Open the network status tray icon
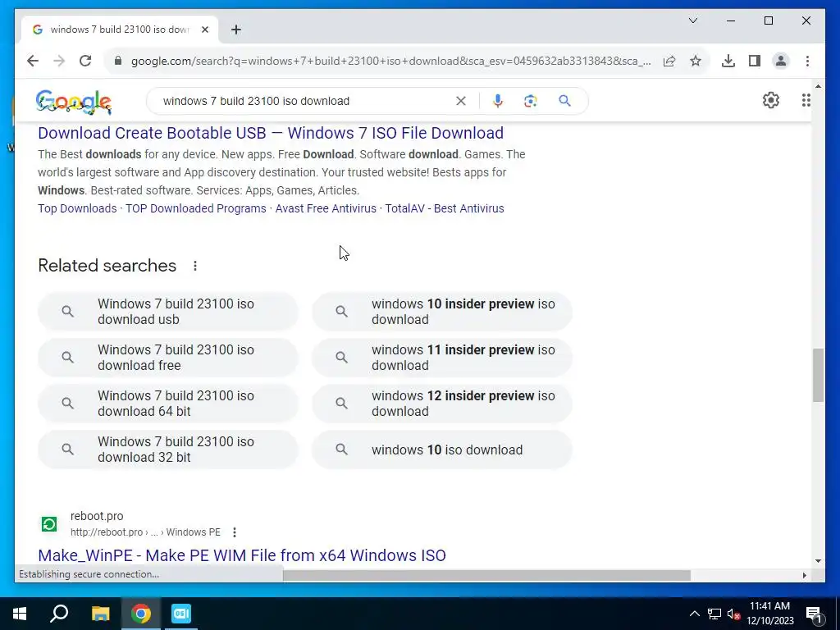The width and height of the screenshot is (840, 630). (714, 614)
